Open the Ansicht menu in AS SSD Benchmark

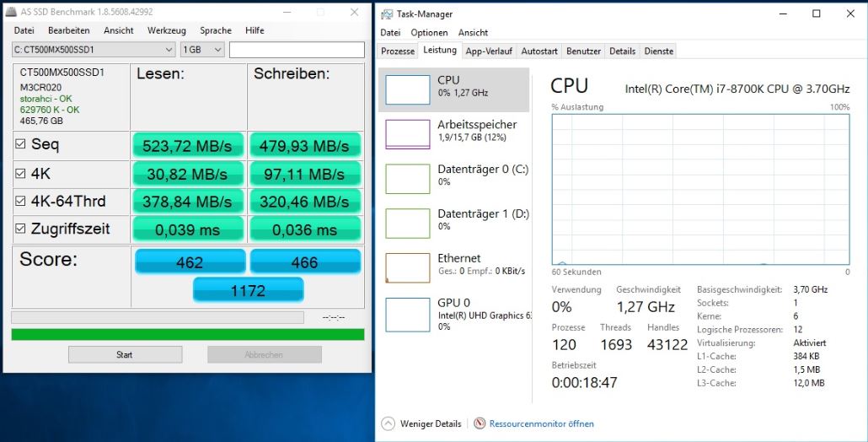[119, 30]
